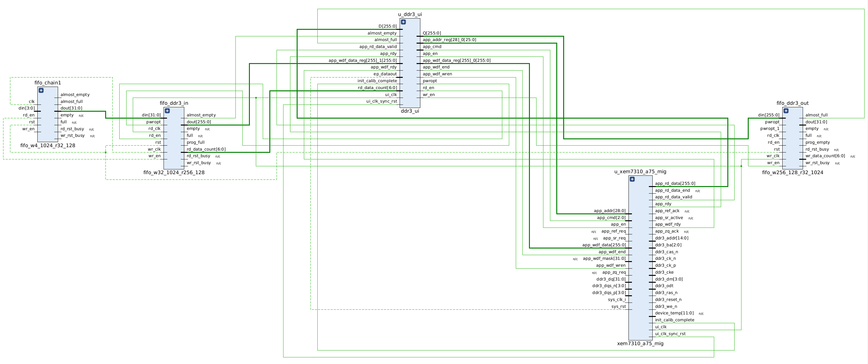Screen dimensions: 868x364
Task: Select the u_ddr3_ui instance label
Action: tap(410, 14)
